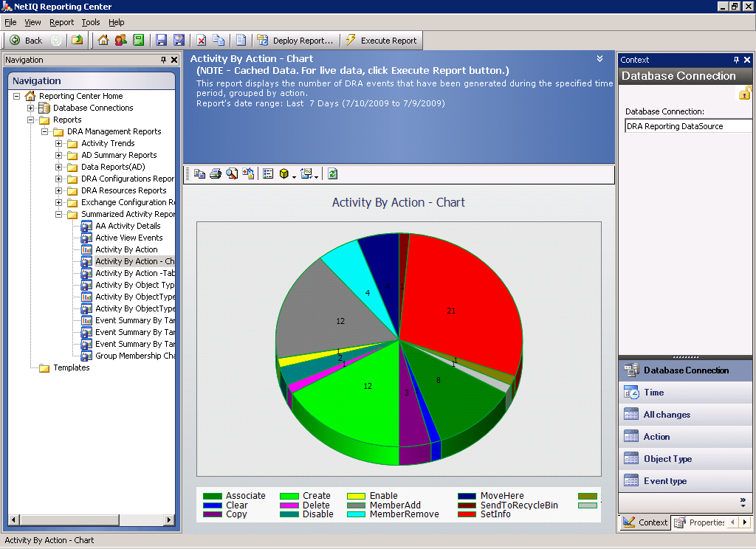Click the export report icon
The width and height of the screenshot is (756, 549).
point(247,173)
